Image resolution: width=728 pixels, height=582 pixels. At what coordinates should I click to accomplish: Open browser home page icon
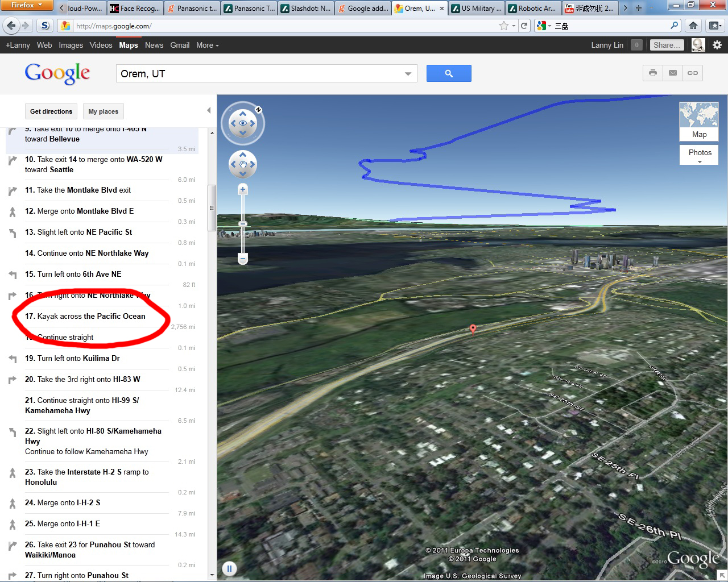click(693, 26)
